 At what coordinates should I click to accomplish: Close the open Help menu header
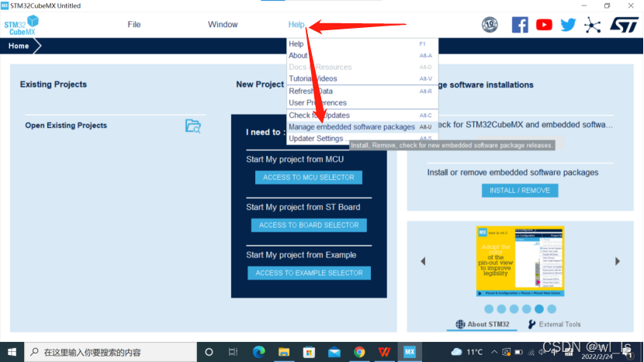coord(296,25)
